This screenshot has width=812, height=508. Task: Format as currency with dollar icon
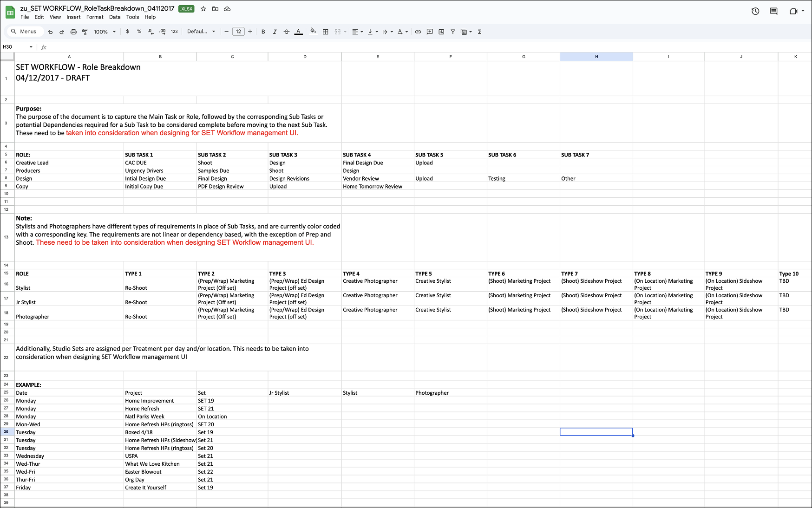pyautogui.click(x=127, y=32)
